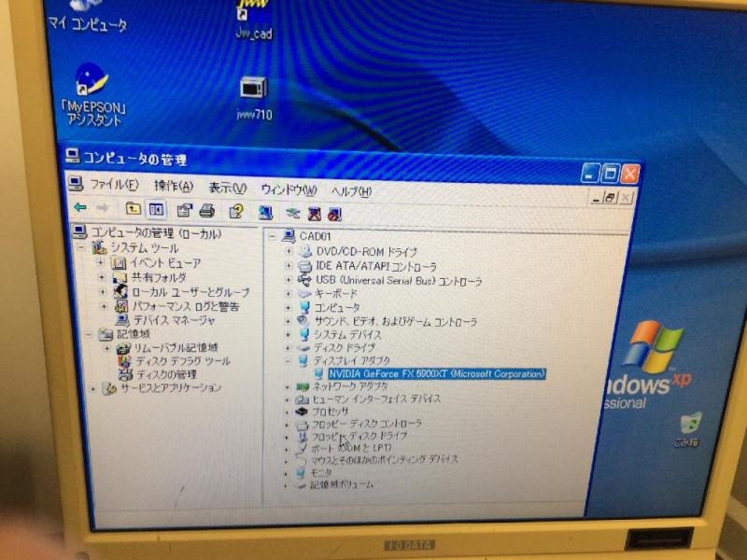This screenshot has height=560, width=747.
Task: Select イベント ビューア tree item
Action: [x=165, y=263]
